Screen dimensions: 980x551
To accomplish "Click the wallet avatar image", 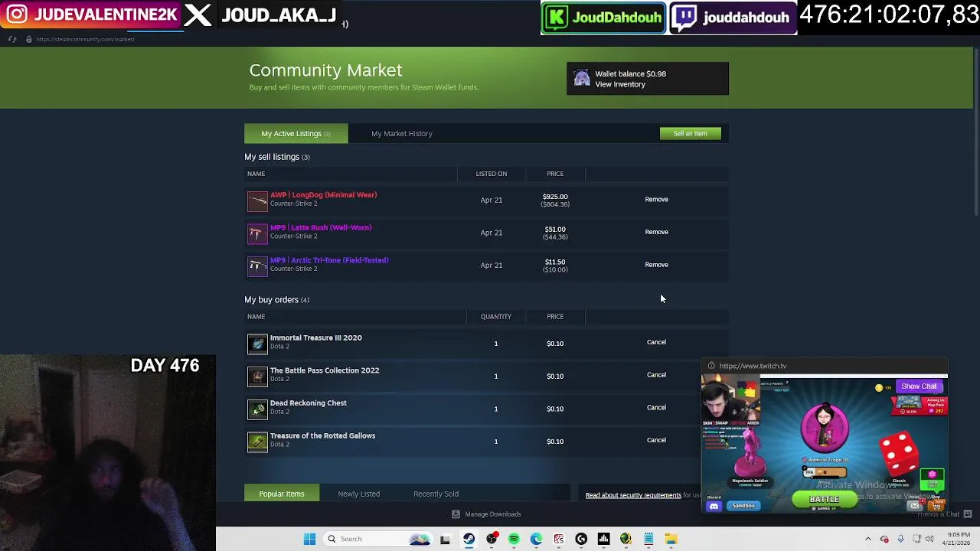I will coord(581,79).
